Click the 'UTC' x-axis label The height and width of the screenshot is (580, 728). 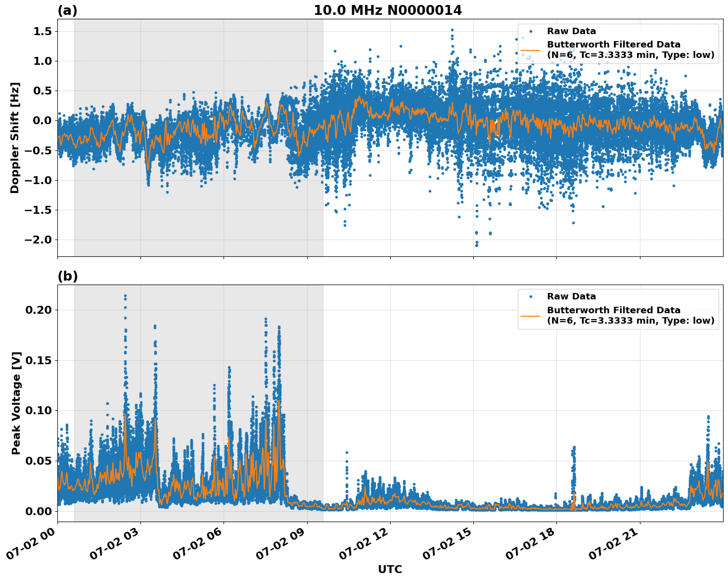pos(390,569)
